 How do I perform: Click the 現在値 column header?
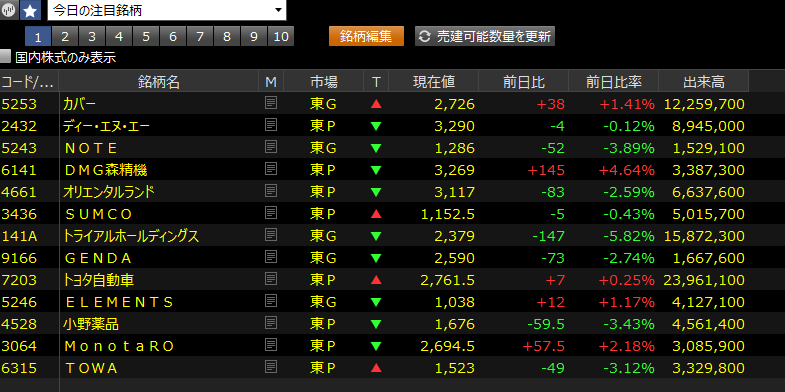point(434,81)
